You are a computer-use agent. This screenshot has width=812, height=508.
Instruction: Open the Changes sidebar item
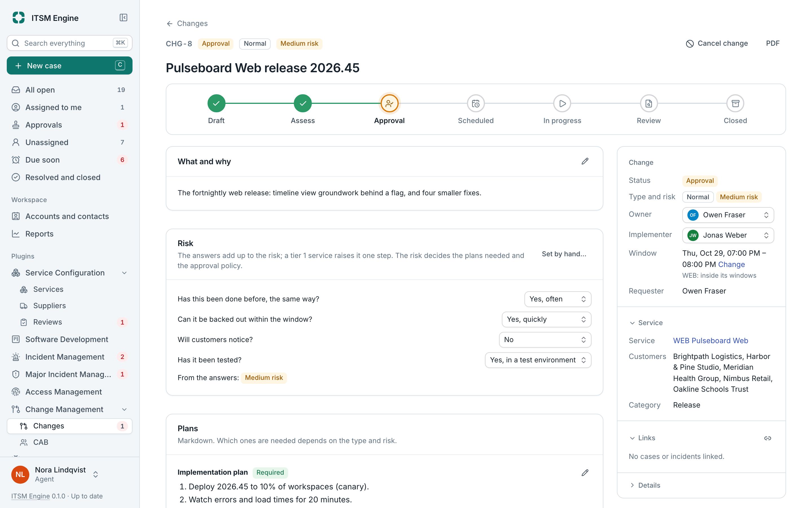coord(69,426)
